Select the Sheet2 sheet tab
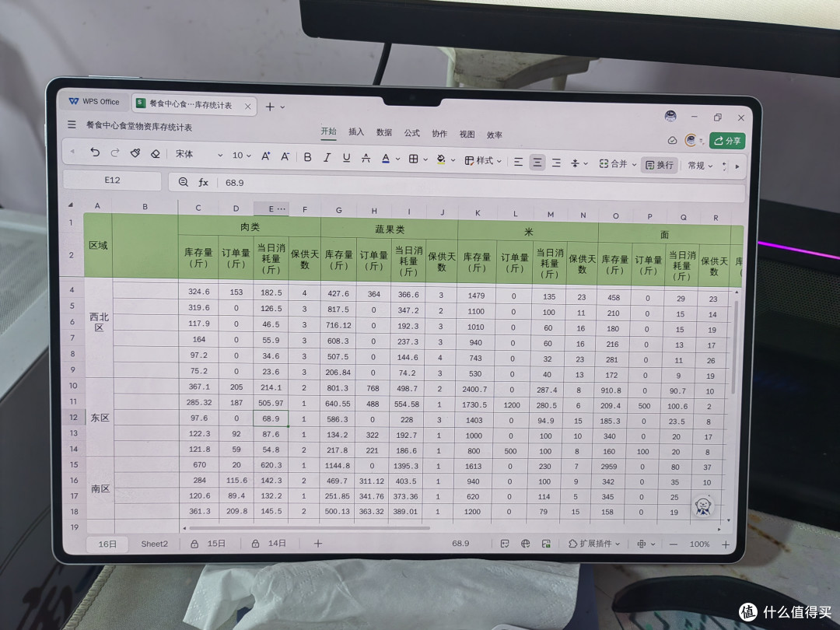This screenshot has height=630, width=840. pyautogui.click(x=154, y=544)
